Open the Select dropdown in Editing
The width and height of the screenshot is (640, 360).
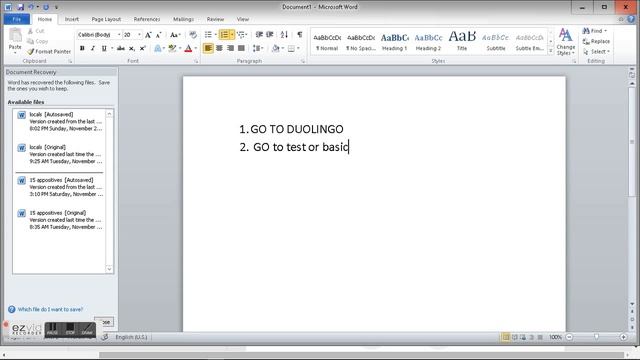596,51
